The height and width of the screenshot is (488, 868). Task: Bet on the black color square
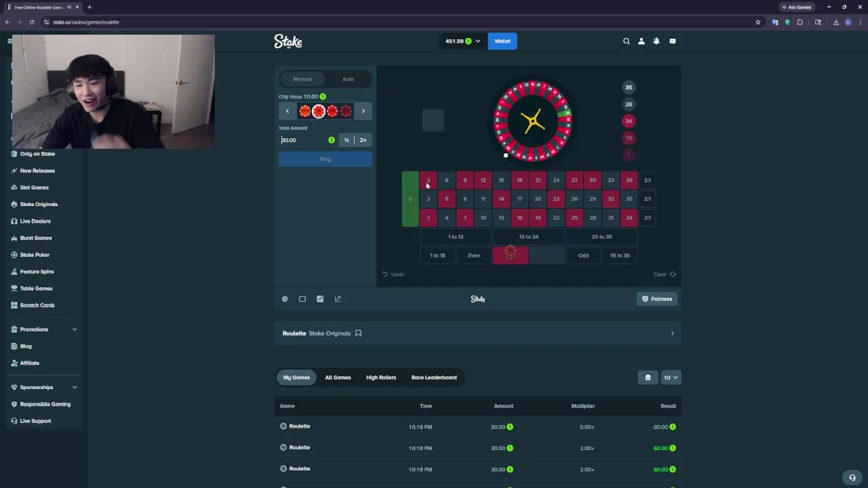pyautogui.click(x=547, y=256)
